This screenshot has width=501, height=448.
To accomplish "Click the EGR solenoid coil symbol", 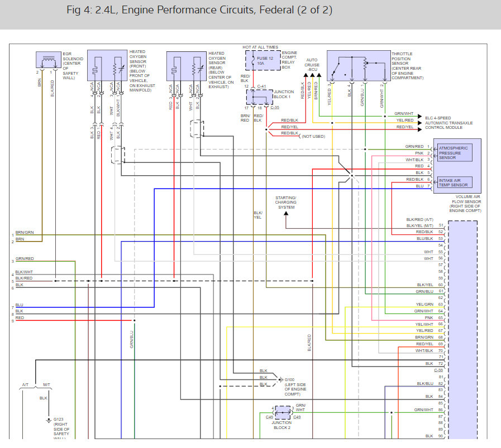I will pos(48,60).
